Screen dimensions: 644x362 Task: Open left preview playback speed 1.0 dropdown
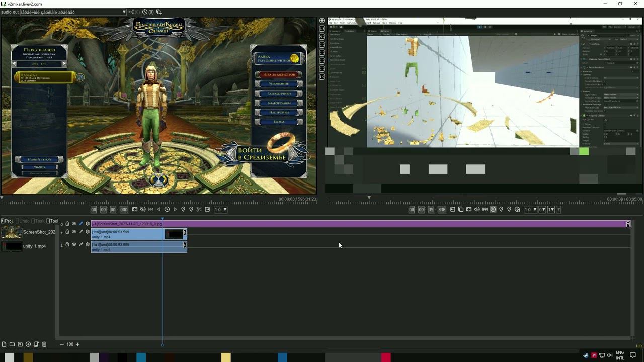coord(221,209)
